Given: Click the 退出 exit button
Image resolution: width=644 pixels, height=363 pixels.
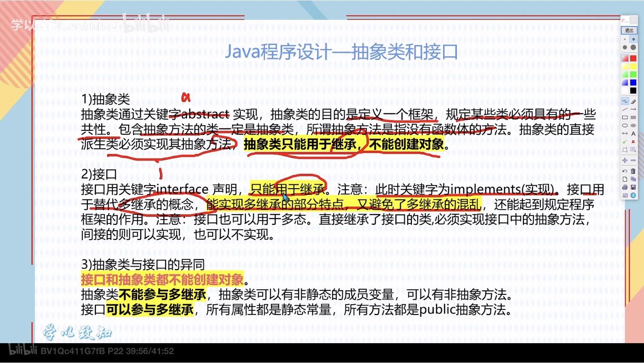Looking at the screenshot, I should 629,30.
